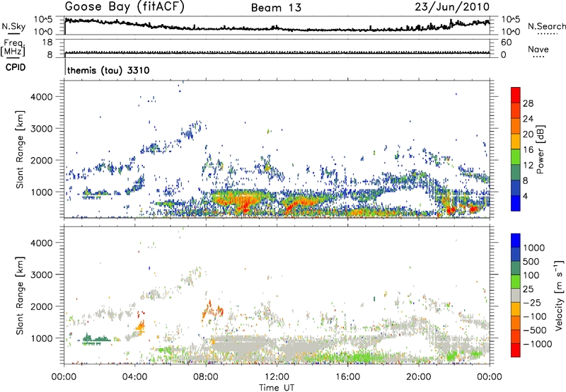The width and height of the screenshot is (566, 392).
Task: Click the '08:00' time tick label
Action: click(206, 376)
